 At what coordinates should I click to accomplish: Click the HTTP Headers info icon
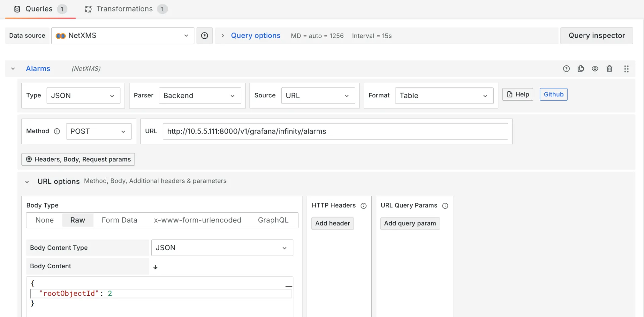coord(364,206)
